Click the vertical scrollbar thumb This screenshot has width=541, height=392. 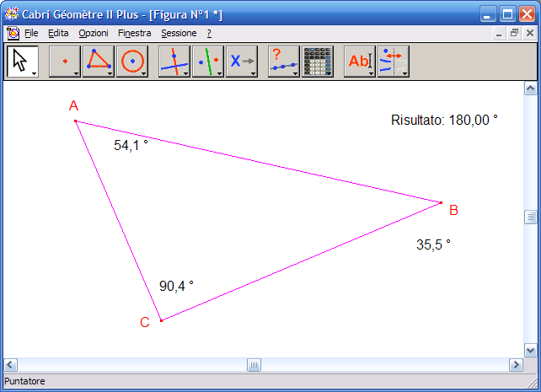pyautogui.click(x=530, y=217)
